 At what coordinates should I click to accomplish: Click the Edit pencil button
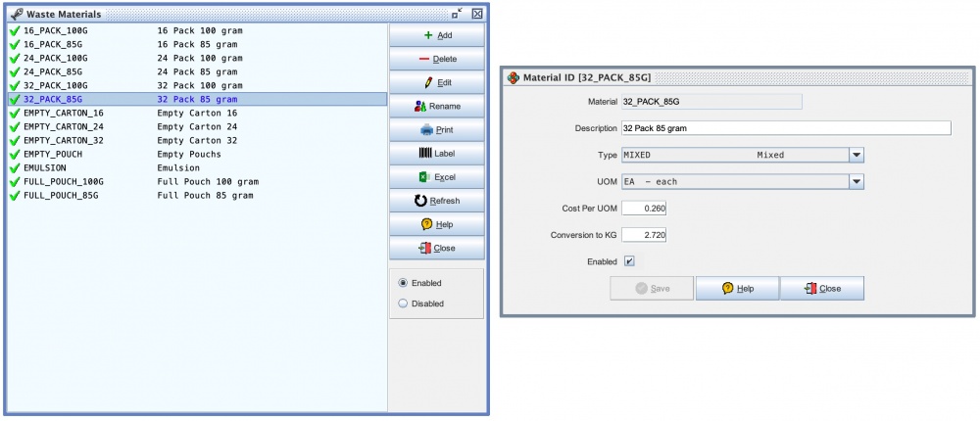(436, 82)
